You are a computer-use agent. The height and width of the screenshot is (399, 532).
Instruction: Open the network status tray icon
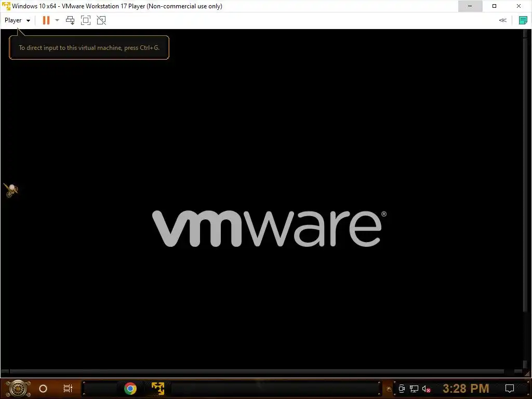(x=414, y=389)
